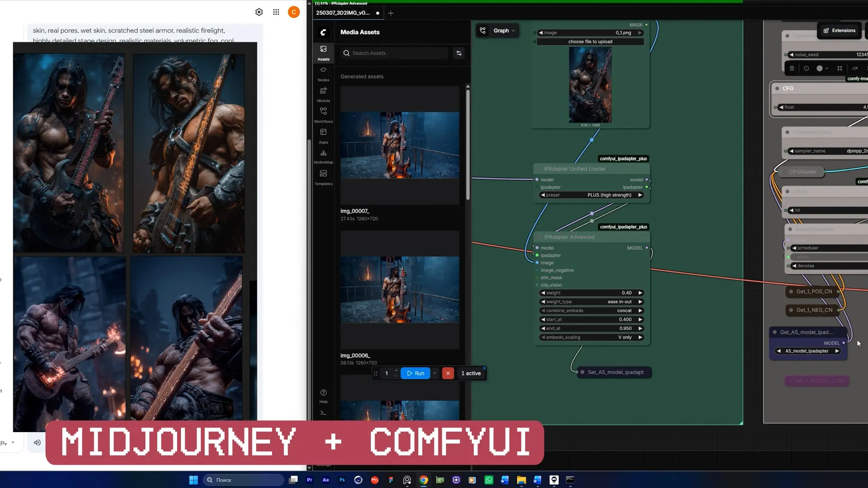Change the image 0_1.png file selector
868x488 pixels.
pyautogui.click(x=590, y=33)
